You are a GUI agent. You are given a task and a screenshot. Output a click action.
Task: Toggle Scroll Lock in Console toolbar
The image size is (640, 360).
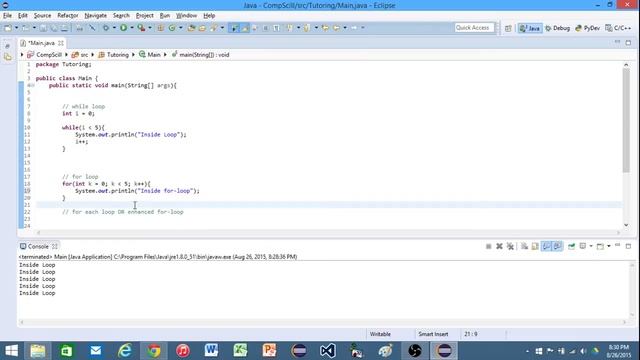tap(535, 246)
